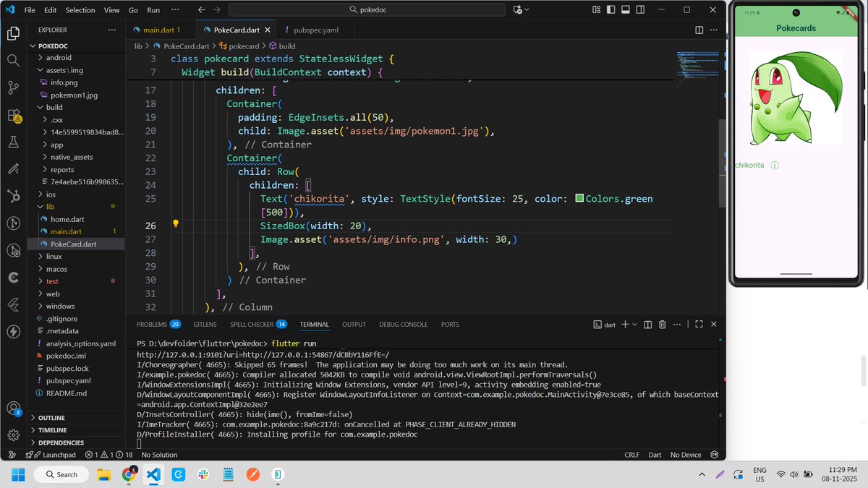Open Chrome in Windows taskbar
Viewport: 868px width, 488px height.
pyautogui.click(x=129, y=474)
